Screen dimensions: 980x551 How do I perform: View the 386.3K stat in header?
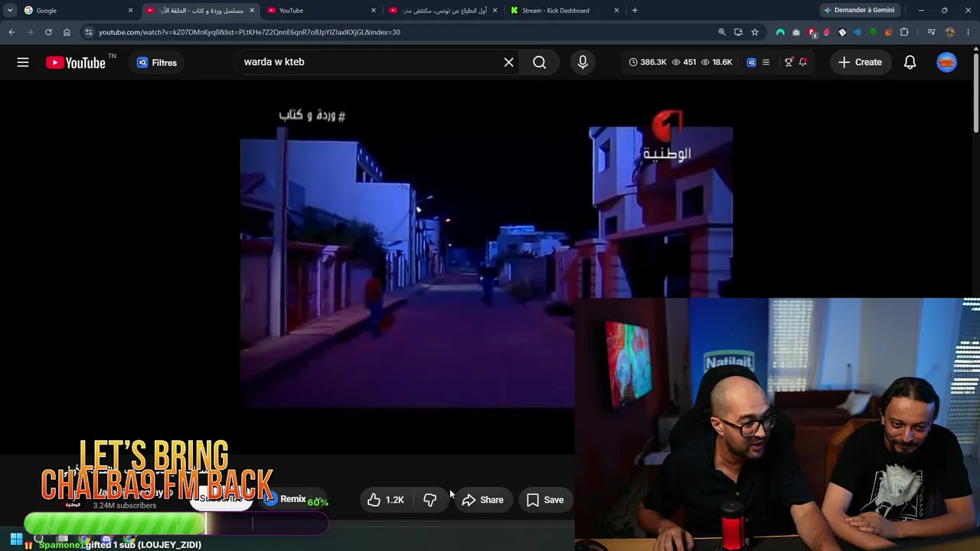[648, 62]
